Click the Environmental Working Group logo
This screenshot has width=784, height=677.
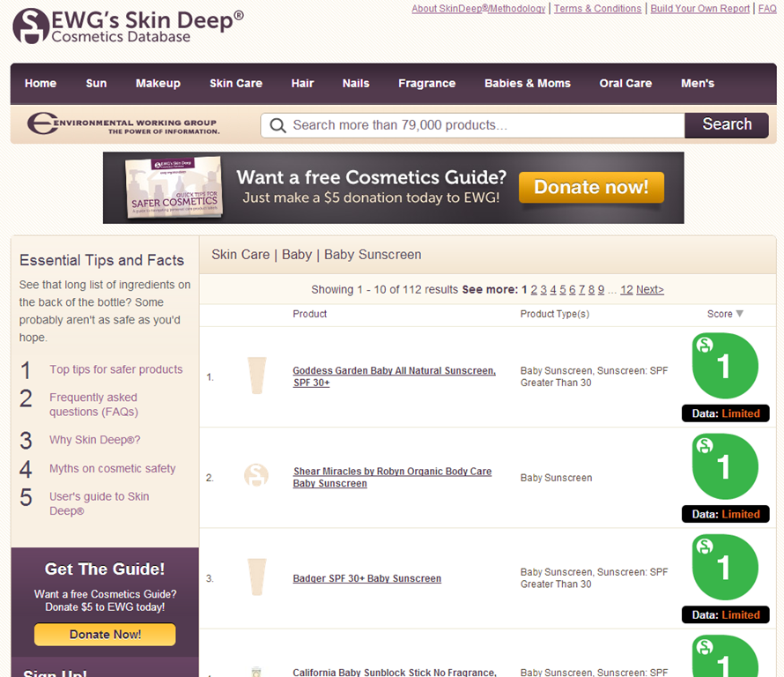[x=123, y=123]
